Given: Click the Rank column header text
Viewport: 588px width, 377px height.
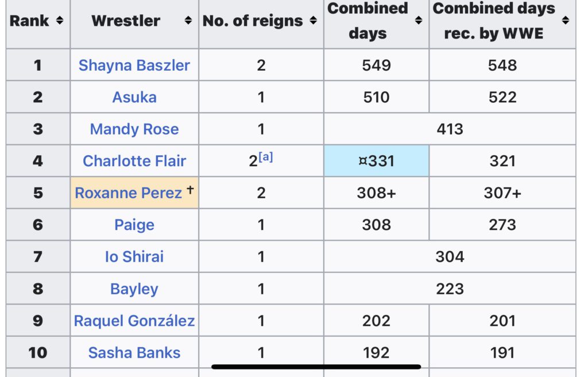Looking at the screenshot, I should coord(29,21).
